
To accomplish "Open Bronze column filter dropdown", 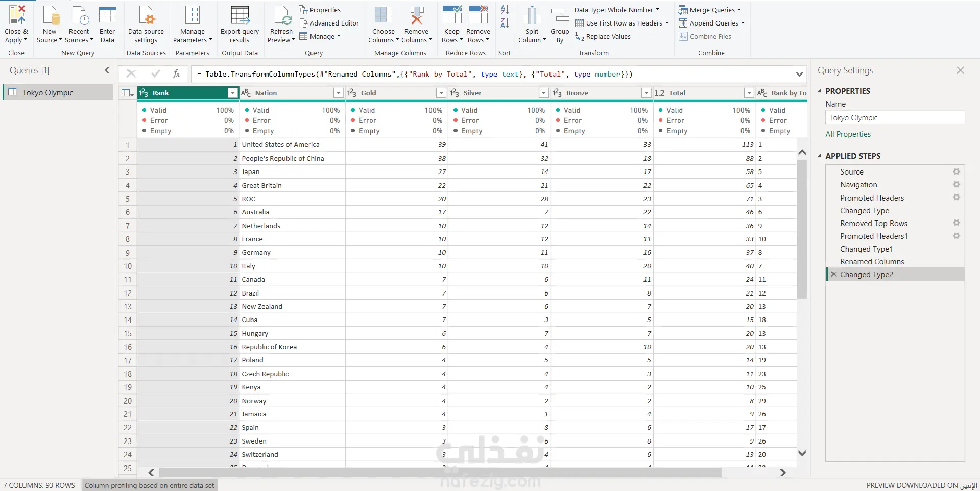I will (x=647, y=93).
